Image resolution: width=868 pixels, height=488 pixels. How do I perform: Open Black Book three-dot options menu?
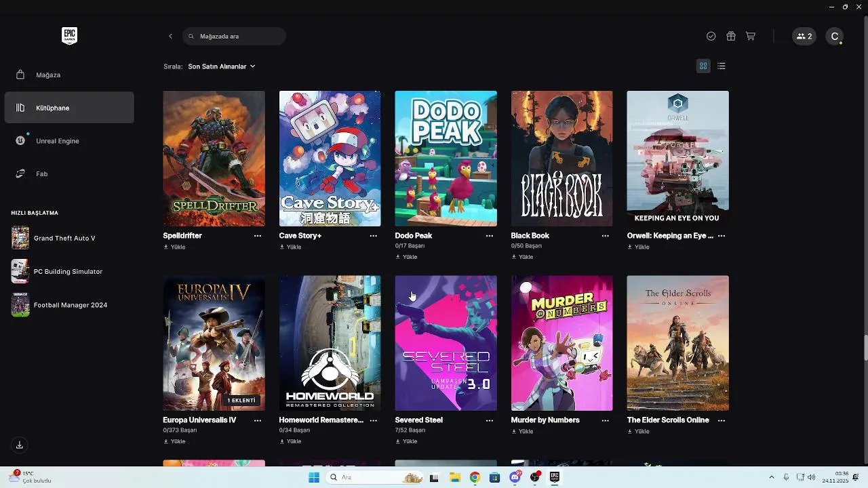click(x=606, y=236)
